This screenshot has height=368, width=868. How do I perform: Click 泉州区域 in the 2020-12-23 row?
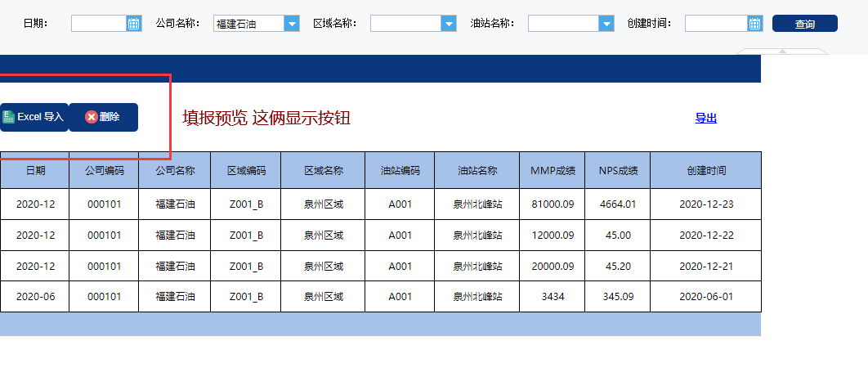(x=324, y=204)
